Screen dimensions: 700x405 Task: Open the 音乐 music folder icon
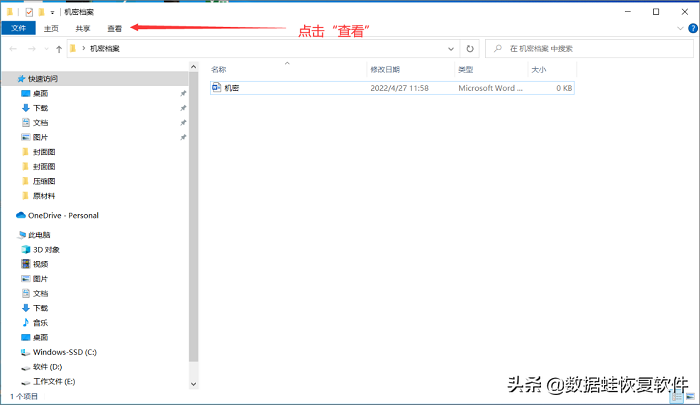[x=26, y=323]
